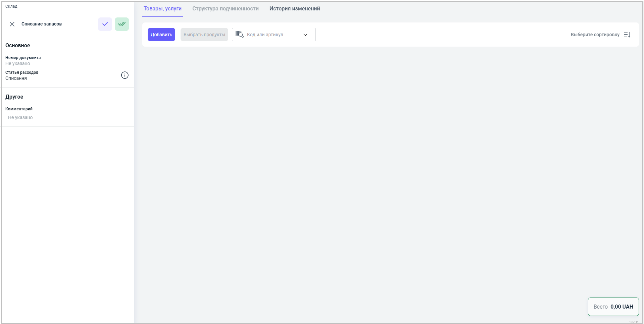Click the Склад breadcrumb label

pyautogui.click(x=11, y=6)
